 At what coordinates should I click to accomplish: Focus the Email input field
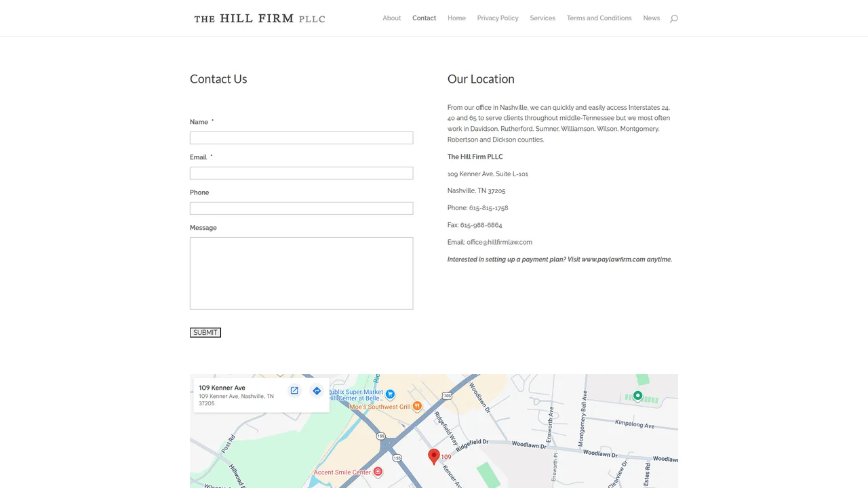coord(301,173)
